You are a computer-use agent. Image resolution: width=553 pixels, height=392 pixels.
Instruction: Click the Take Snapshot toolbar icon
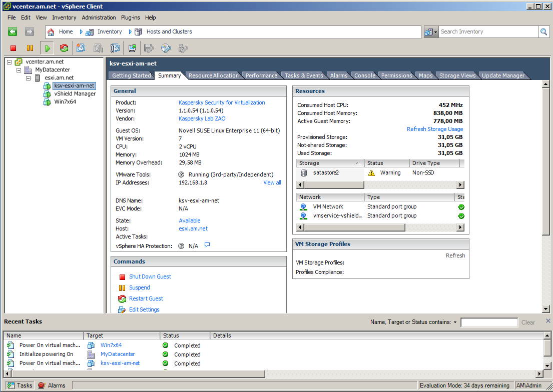tap(81, 48)
